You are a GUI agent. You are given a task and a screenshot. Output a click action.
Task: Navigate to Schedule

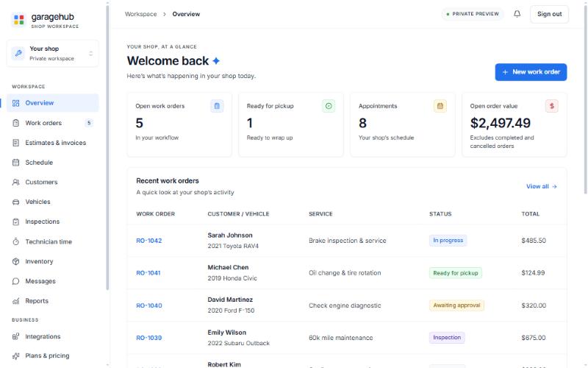[52, 162]
